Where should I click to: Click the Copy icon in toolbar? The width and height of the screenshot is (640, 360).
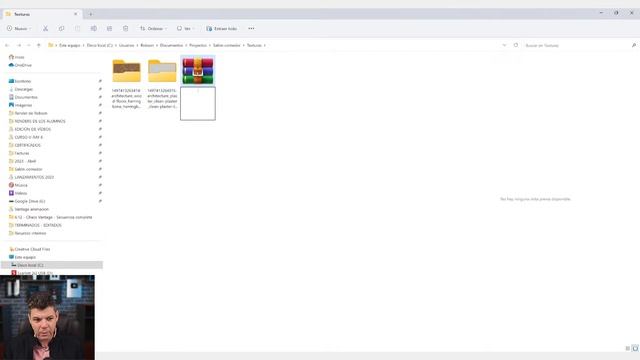click(x=61, y=29)
